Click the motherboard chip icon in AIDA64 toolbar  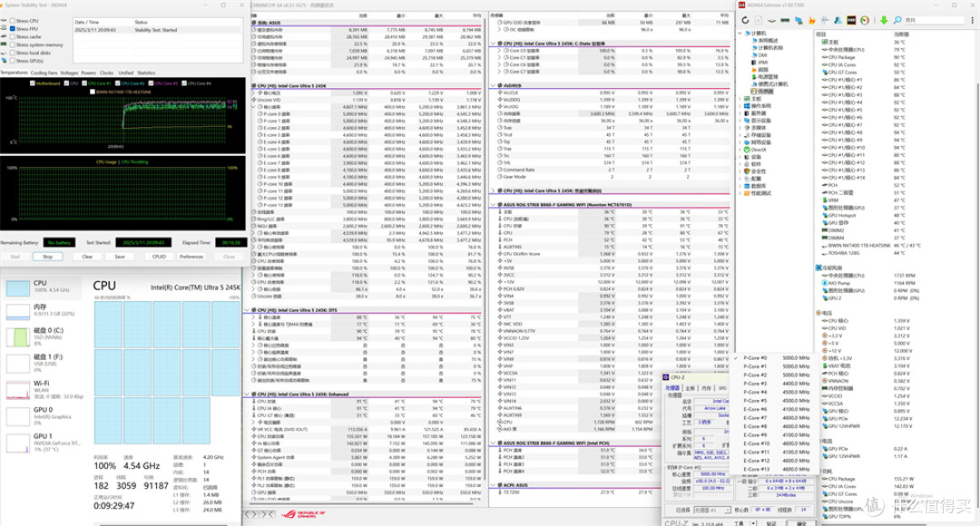(772, 20)
